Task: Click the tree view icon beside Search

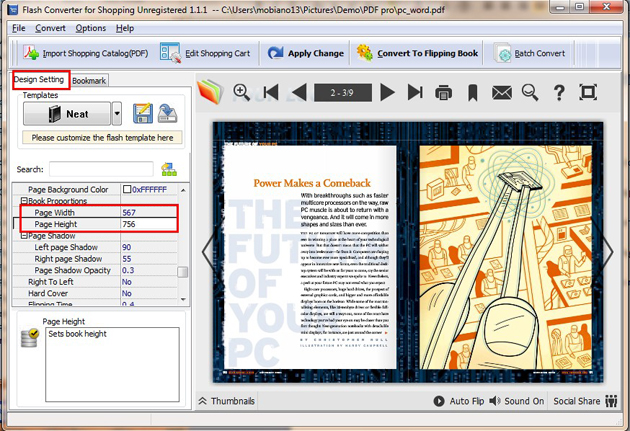Action: click(169, 169)
